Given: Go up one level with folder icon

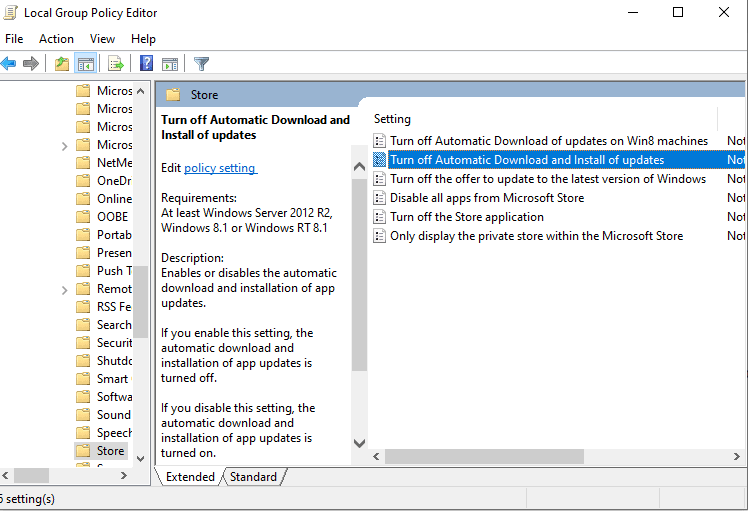Looking at the screenshot, I should click(x=62, y=63).
